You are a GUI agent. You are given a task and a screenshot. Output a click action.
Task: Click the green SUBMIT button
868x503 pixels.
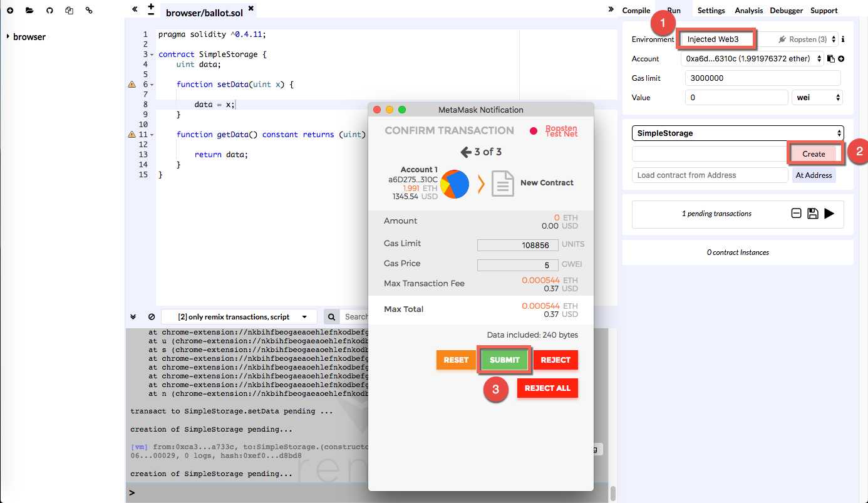tap(505, 360)
